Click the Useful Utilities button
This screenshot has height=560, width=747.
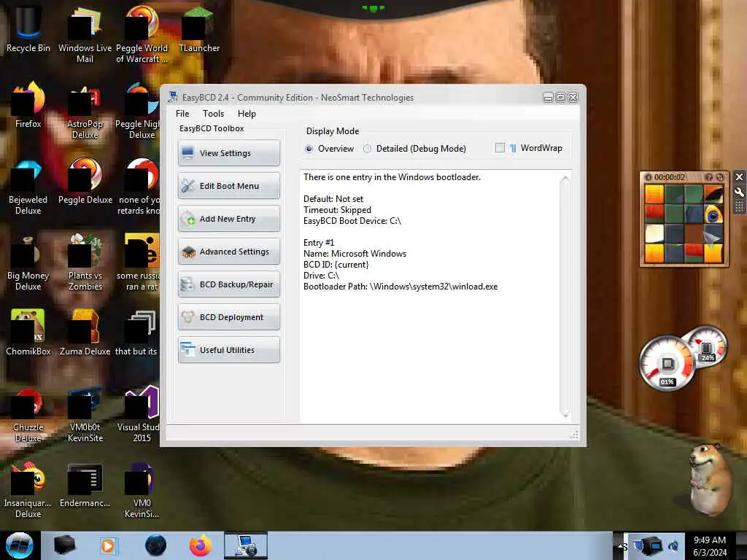(229, 350)
